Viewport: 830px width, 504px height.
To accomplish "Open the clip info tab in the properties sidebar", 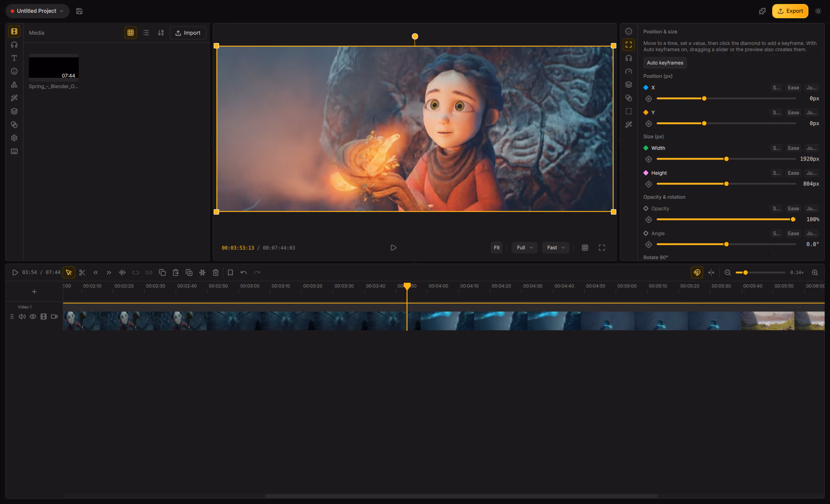I will coord(629,32).
